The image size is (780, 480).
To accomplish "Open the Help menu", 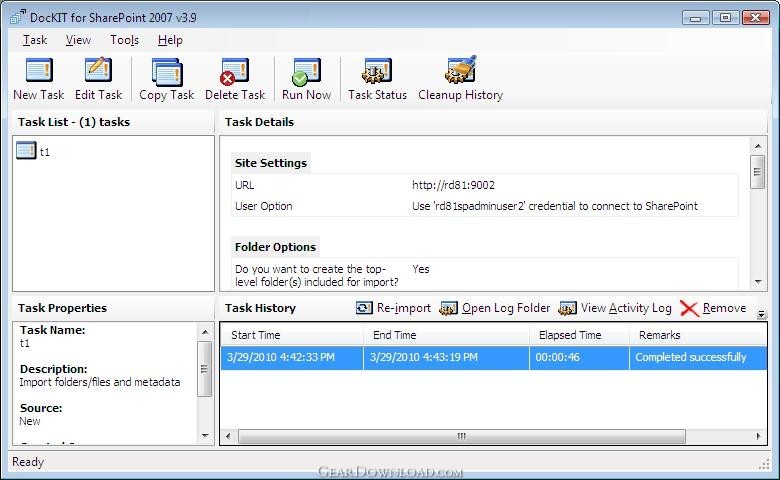I will 170,40.
